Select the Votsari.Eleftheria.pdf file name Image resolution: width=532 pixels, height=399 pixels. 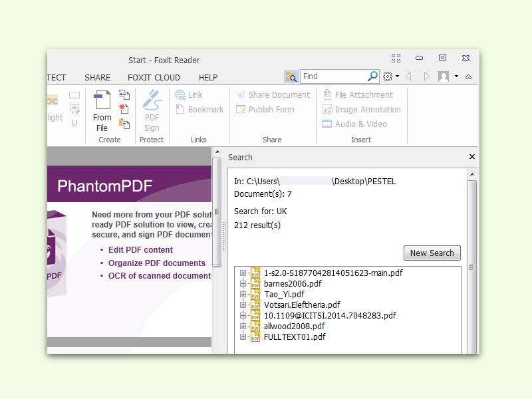point(302,305)
